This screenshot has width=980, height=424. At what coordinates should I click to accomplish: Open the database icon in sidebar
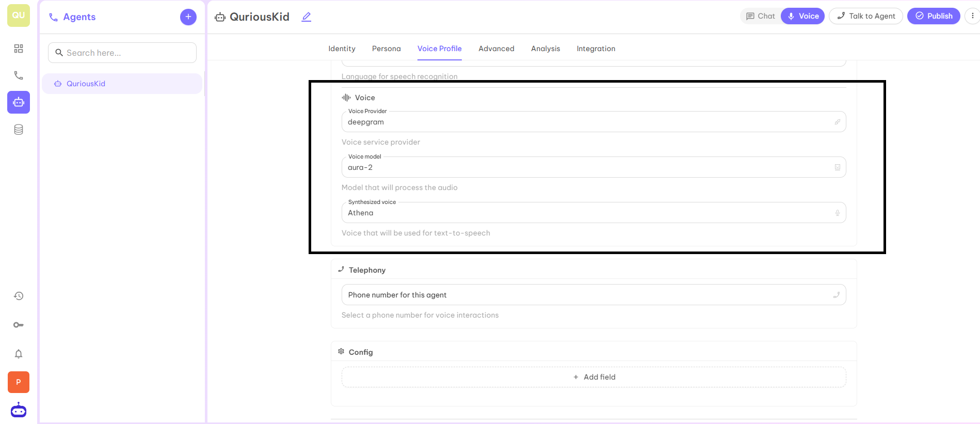(19, 130)
